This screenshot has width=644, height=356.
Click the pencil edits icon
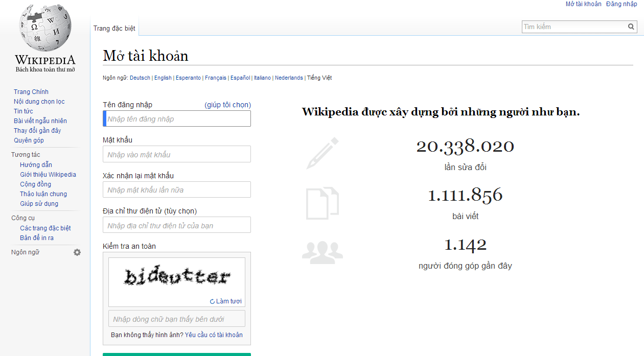pyautogui.click(x=323, y=153)
